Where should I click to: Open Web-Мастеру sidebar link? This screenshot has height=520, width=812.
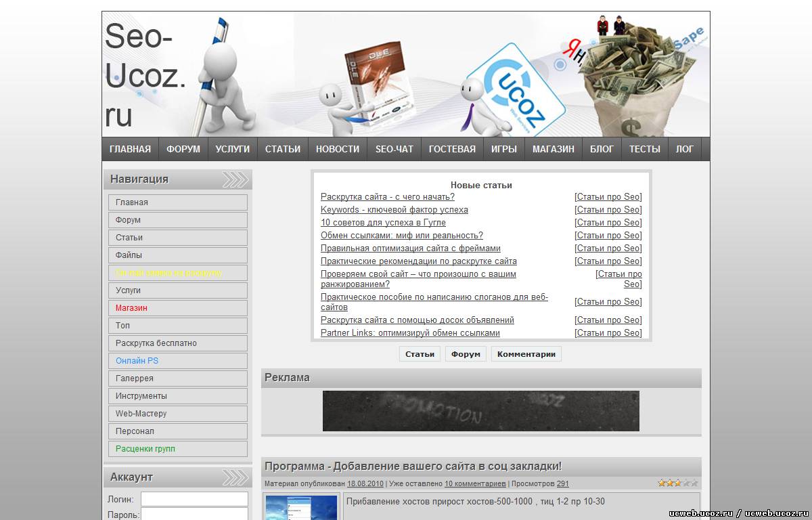coord(178,414)
